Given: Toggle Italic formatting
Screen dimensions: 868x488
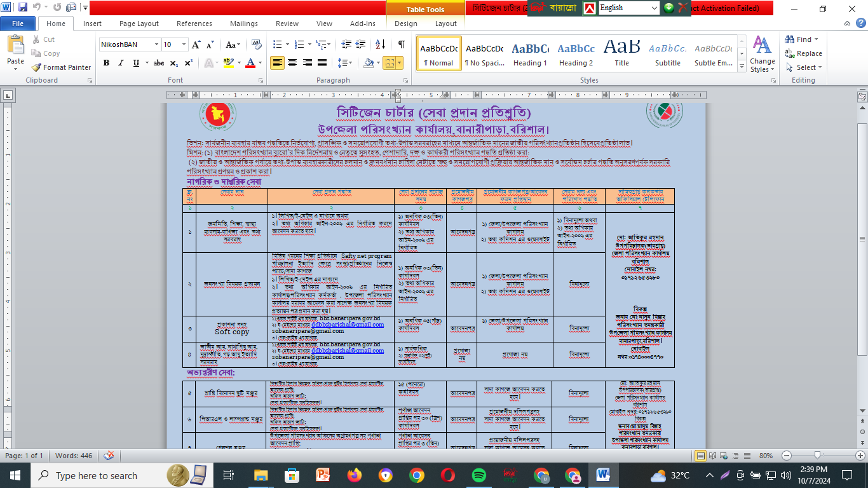Looking at the screenshot, I should pos(121,63).
